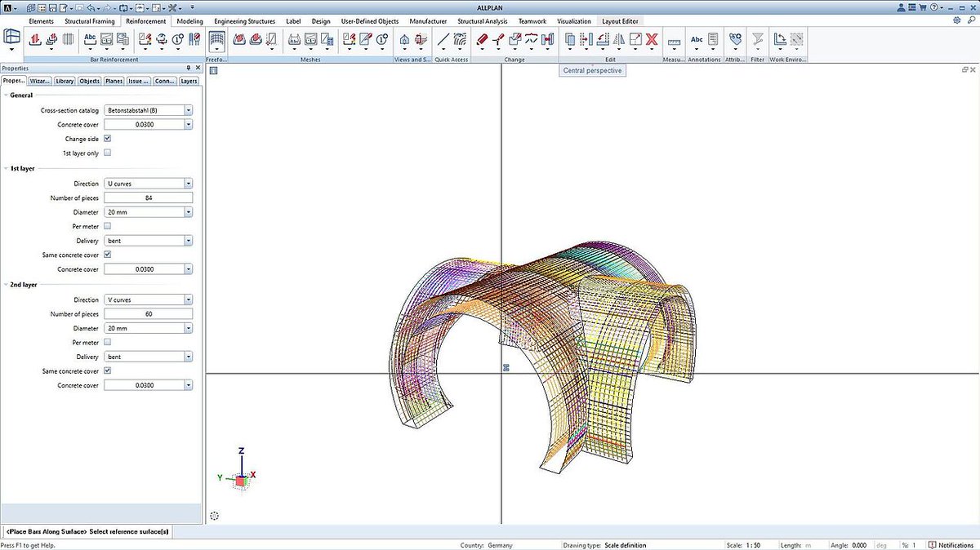This screenshot has height=550, width=980.
Task: Open the Cross-section catalog dropdown
Action: (189, 110)
